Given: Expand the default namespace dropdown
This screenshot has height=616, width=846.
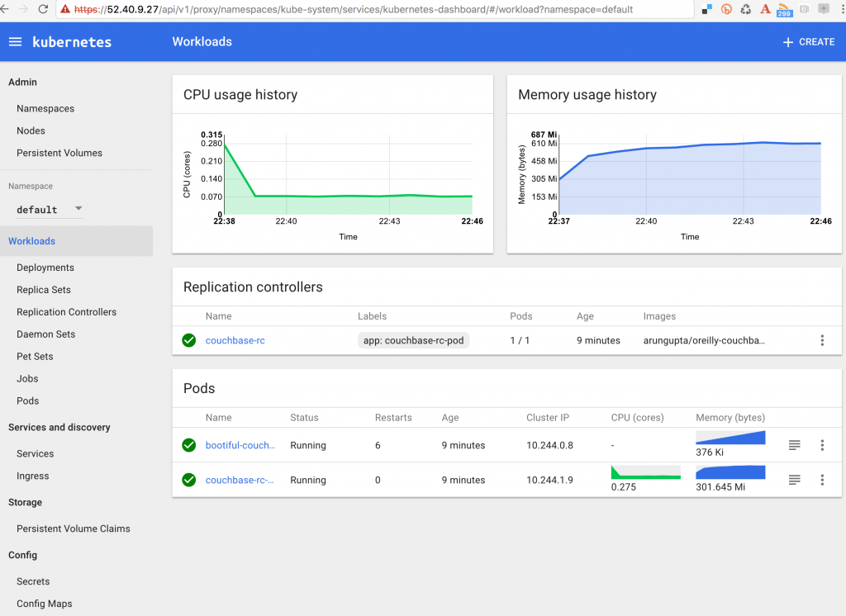Looking at the screenshot, I should (x=50, y=209).
